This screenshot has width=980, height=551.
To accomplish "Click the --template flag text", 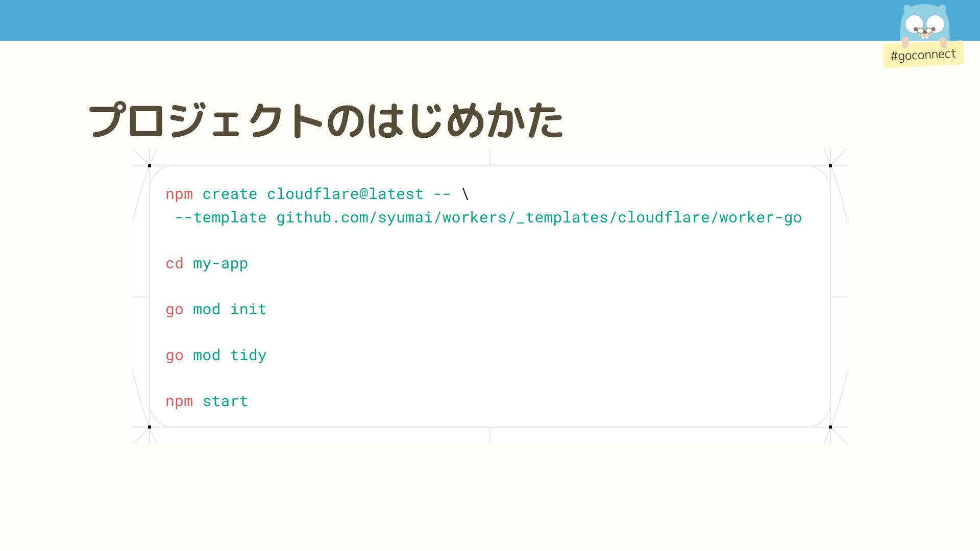I will pos(220,218).
